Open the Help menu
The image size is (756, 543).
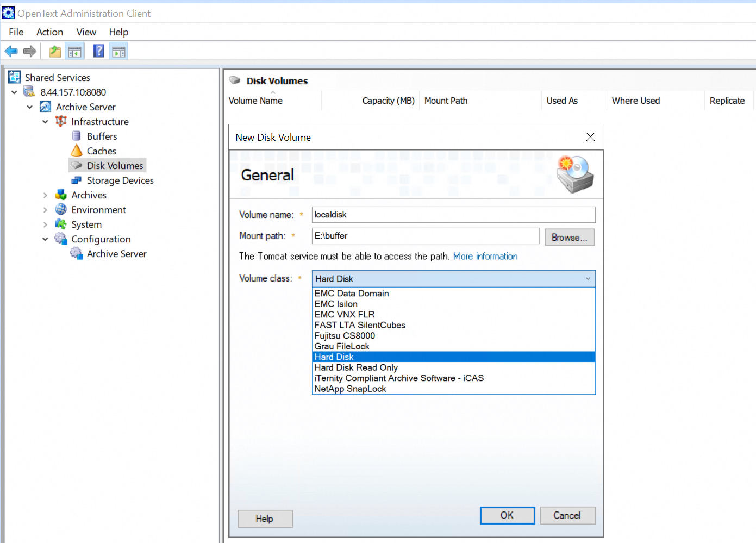[x=118, y=32]
